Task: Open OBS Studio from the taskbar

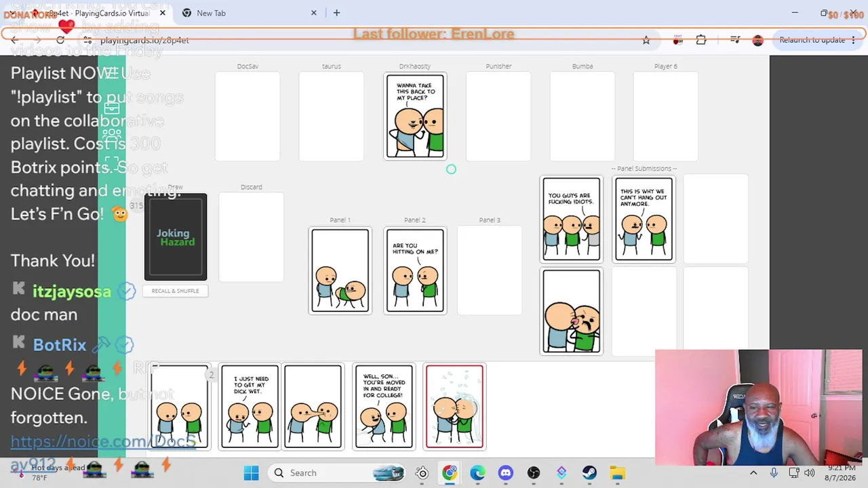Action: [534, 473]
